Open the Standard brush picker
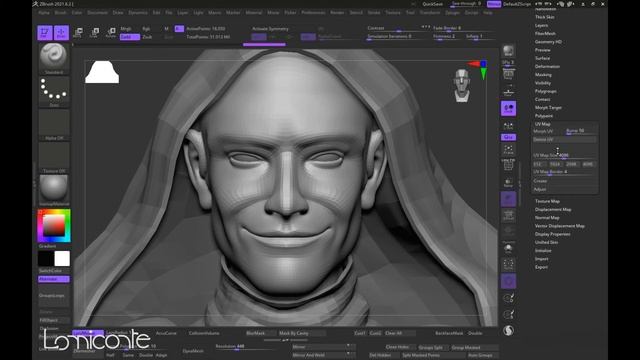Viewport: 640px width, 360px height. pos(54,59)
